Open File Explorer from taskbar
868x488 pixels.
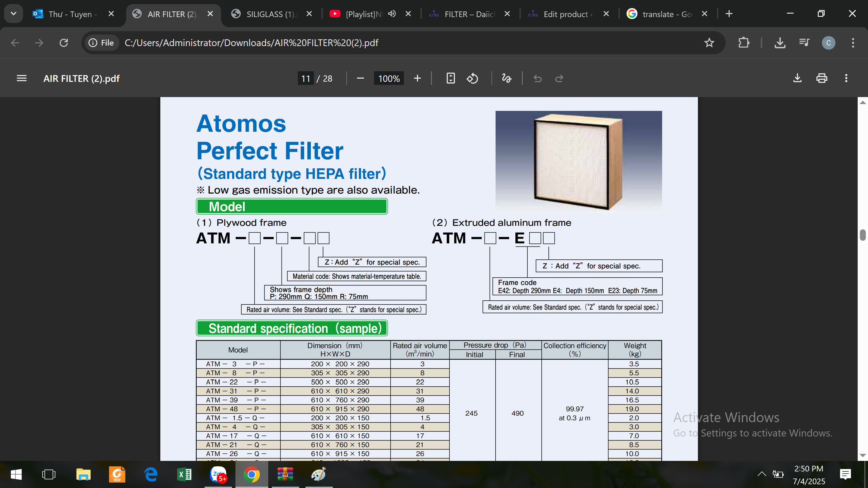[x=83, y=474]
